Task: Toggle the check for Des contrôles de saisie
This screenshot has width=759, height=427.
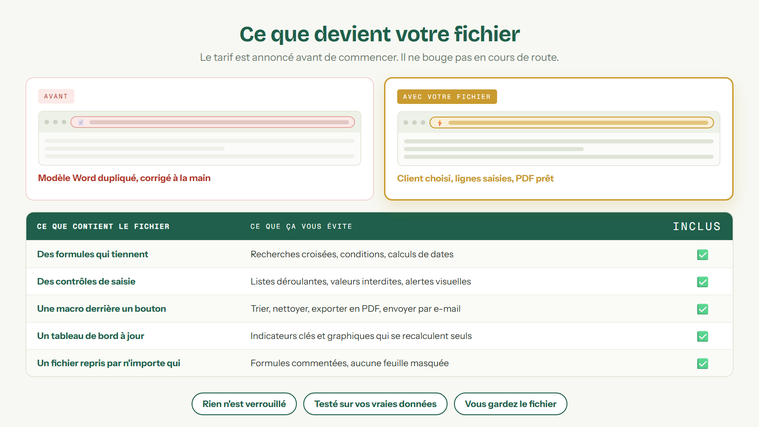Action: point(702,282)
